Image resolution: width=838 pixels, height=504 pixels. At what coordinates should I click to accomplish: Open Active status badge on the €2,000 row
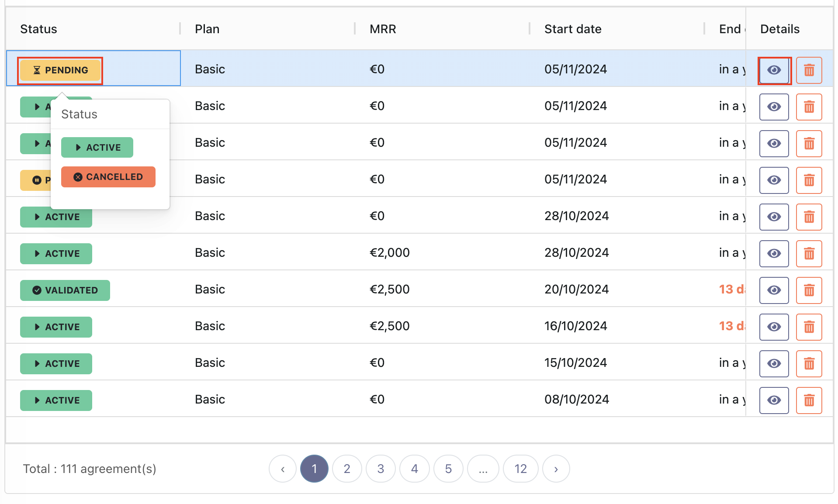[56, 254]
